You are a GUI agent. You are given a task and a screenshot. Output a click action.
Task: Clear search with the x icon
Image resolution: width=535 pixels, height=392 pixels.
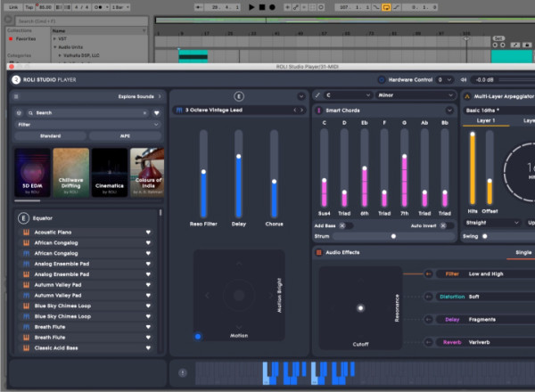point(144,113)
